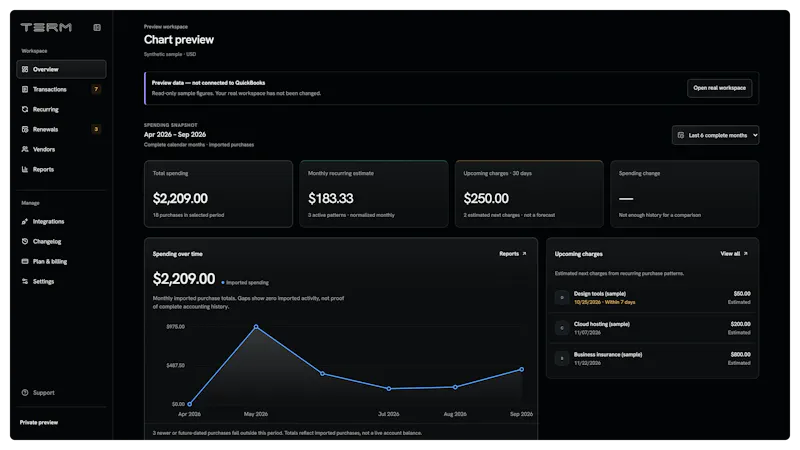The image size is (800, 450).
Task: Click the Integrations plug icon
Action: click(25, 221)
